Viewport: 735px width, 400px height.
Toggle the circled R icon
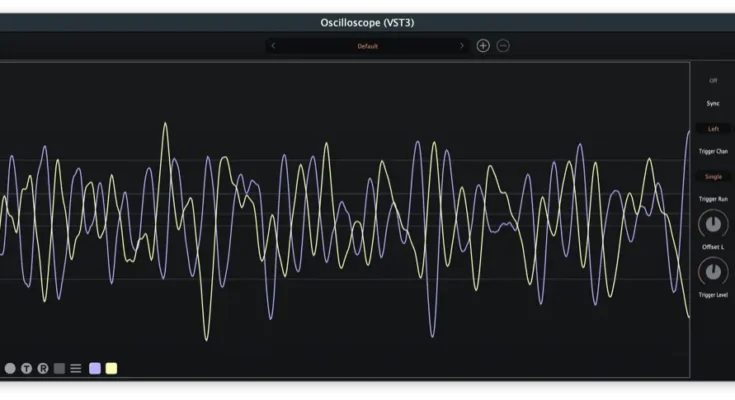click(43, 369)
